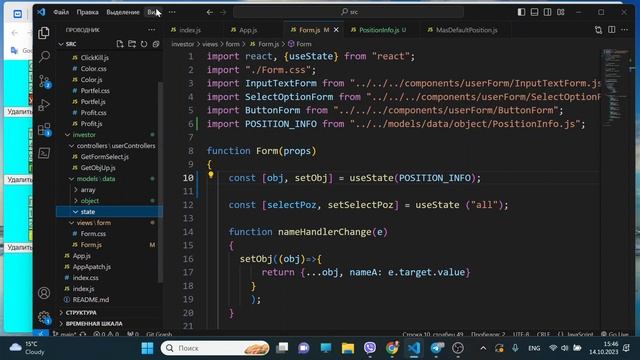Open GetObjUp.js in the explorer
This screenshot has width=640, height=360.
pos(98,168)
